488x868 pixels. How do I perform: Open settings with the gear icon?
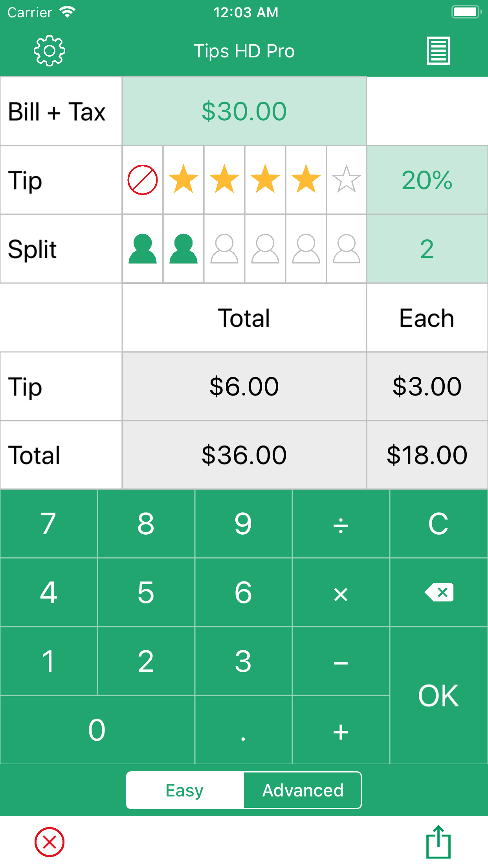coord(49,51)
